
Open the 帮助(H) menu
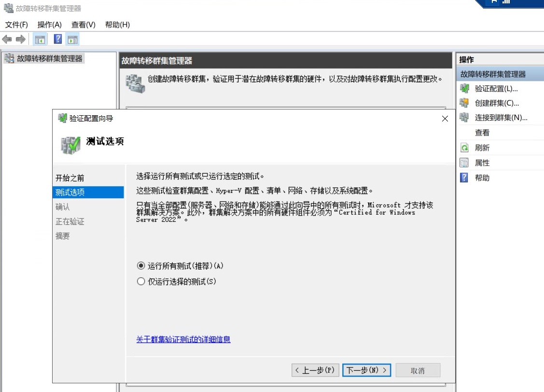(x=117, y=25)
